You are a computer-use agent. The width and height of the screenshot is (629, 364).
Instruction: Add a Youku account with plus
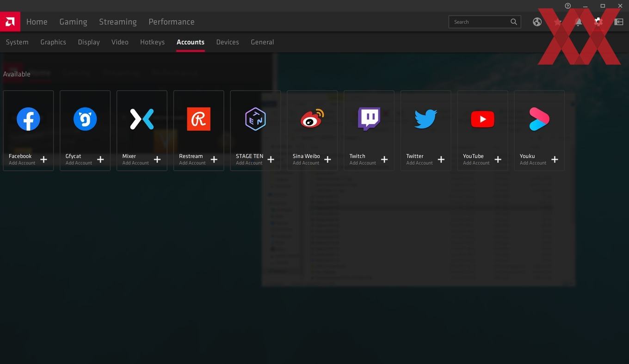pos(555,160)
